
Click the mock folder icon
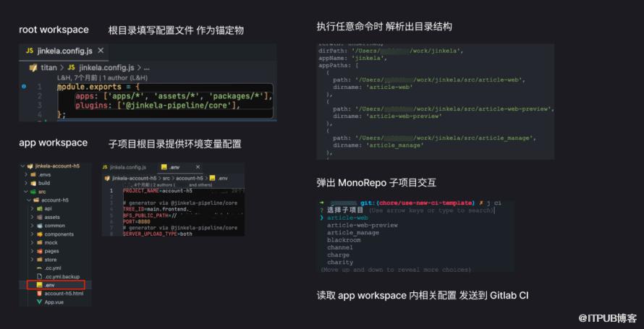click(x=39, y=243)
